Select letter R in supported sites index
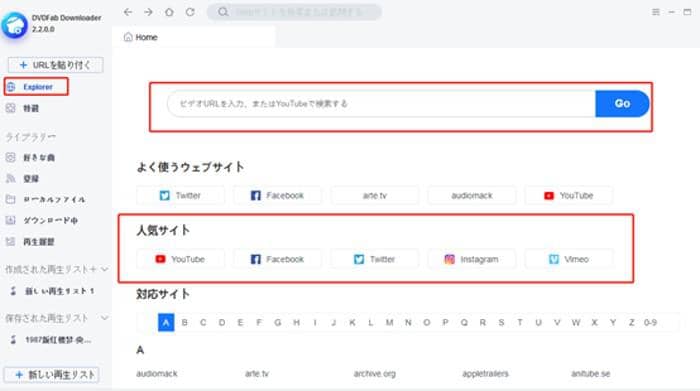 (x=483, y=322)
